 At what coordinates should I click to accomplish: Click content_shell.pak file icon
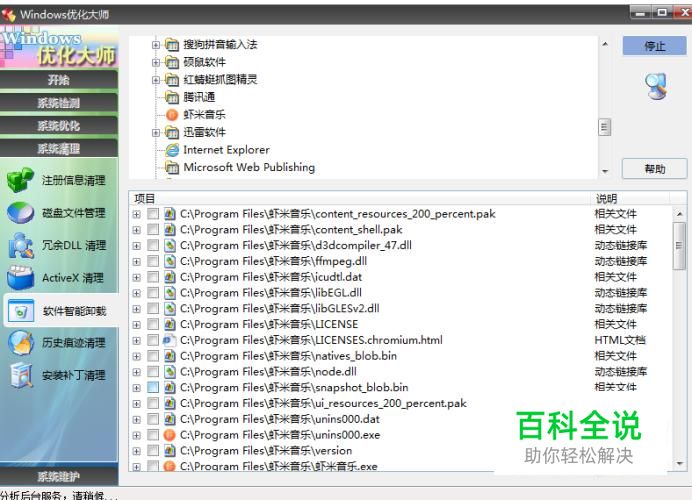pos(169,229)
